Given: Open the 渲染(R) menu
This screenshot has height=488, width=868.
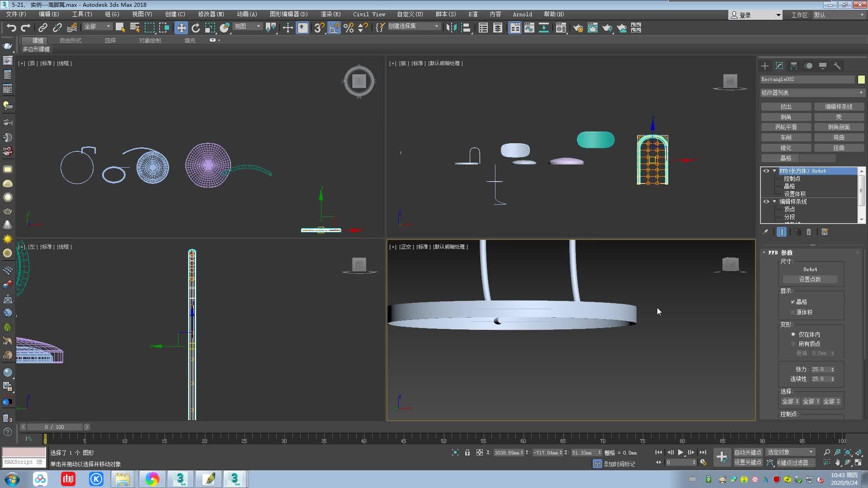Looking at the screenshot, I should 330,14.
